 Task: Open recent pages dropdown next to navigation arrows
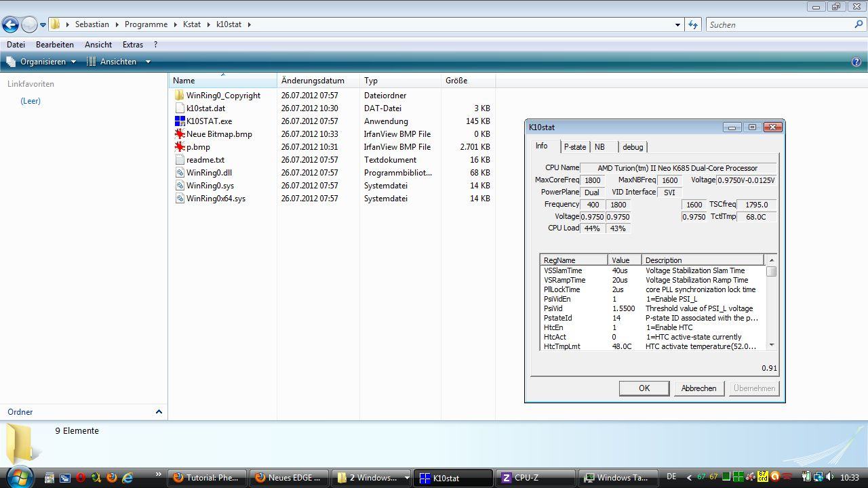pos(43,25)
